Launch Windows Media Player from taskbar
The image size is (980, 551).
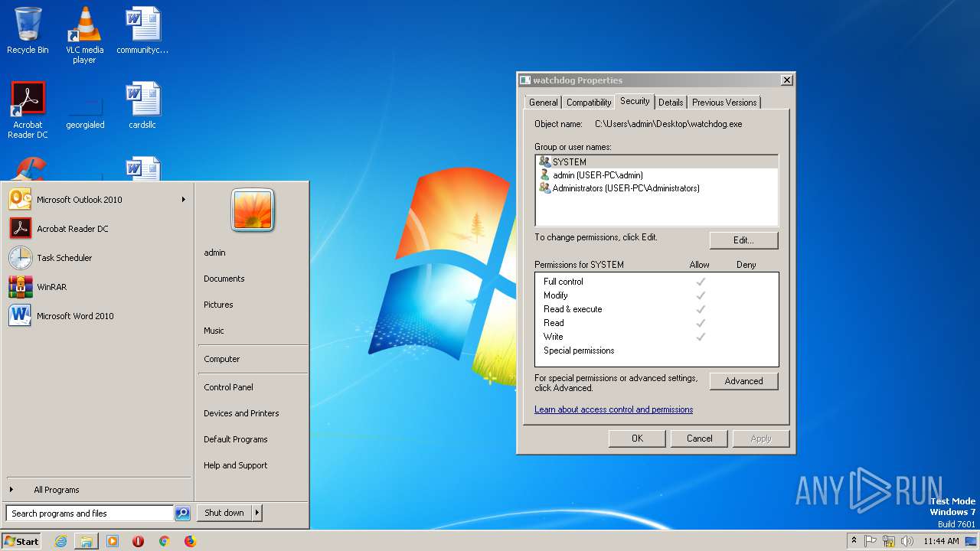point(113,541)
